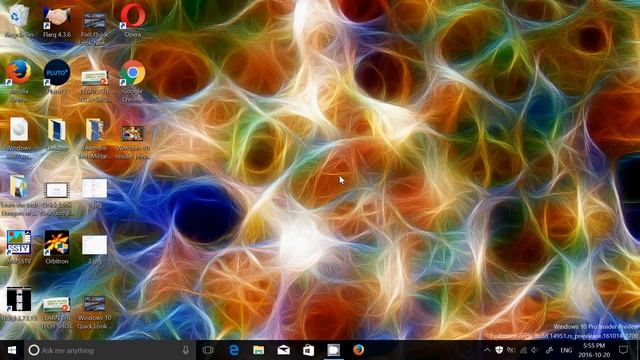Open the Start menu
Screen dimensions: 640x360
(x=12, y=350)
